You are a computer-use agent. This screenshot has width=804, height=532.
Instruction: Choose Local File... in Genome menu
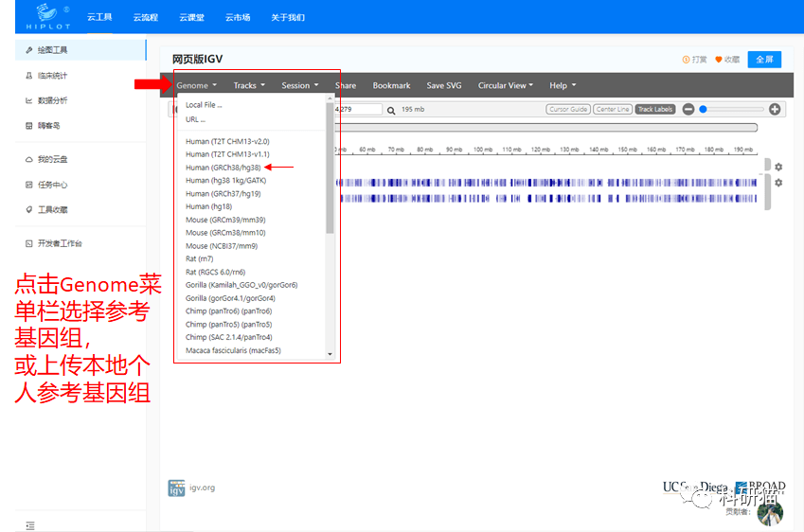[204, 105]
